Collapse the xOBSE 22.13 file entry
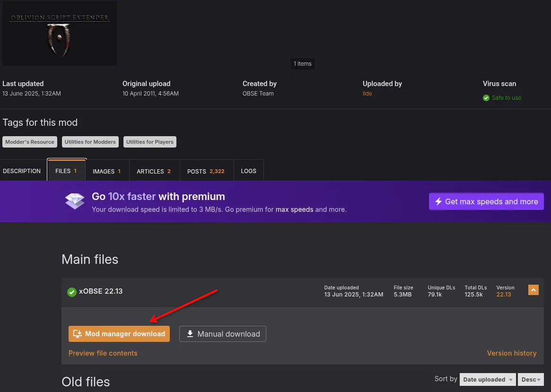Image resolution: width=551 pixels, height=392 pixels. [533, 290]
